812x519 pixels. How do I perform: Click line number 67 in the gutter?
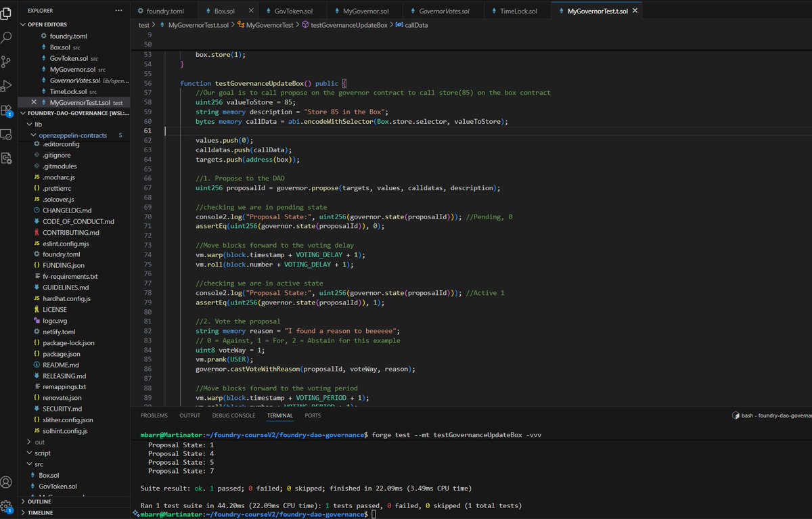coord(149,187)
